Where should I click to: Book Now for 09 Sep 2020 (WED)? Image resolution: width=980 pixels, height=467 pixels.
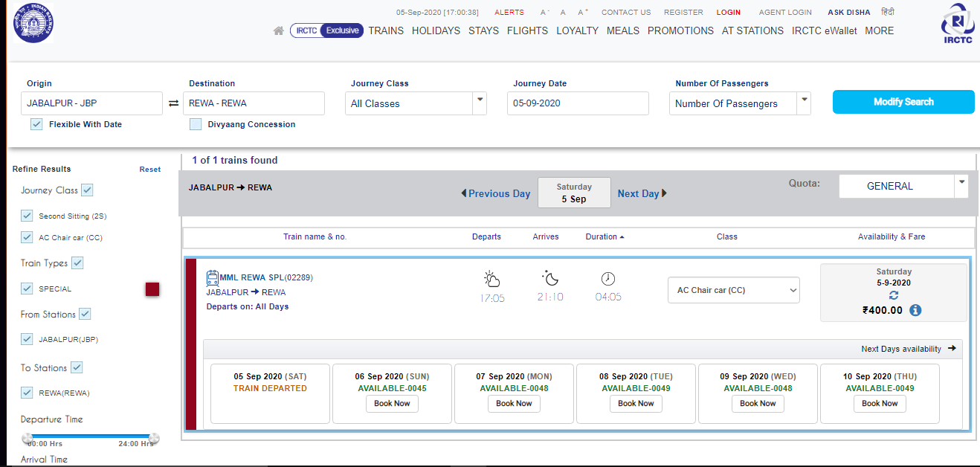(x=758, y=404)
